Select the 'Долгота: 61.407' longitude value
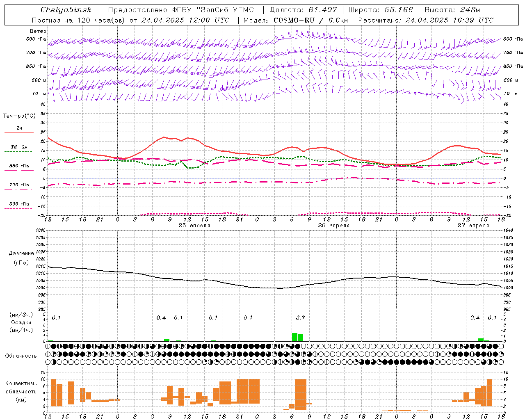The height and width of the screenshot is (420, 525). pyautogui.click(x=303, y=10)
